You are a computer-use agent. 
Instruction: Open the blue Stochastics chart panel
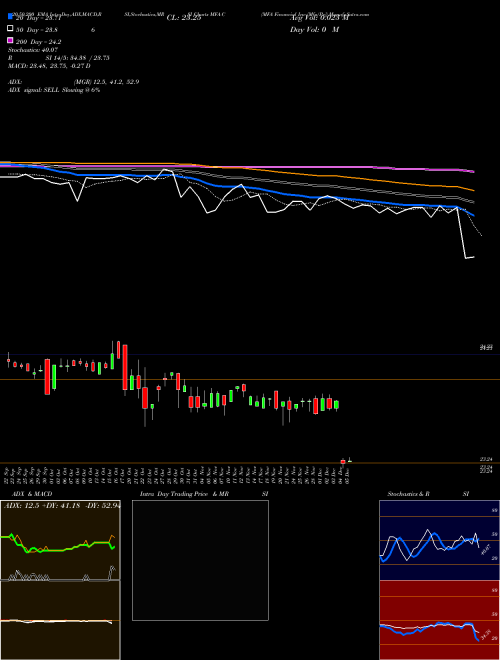(439, 540)
